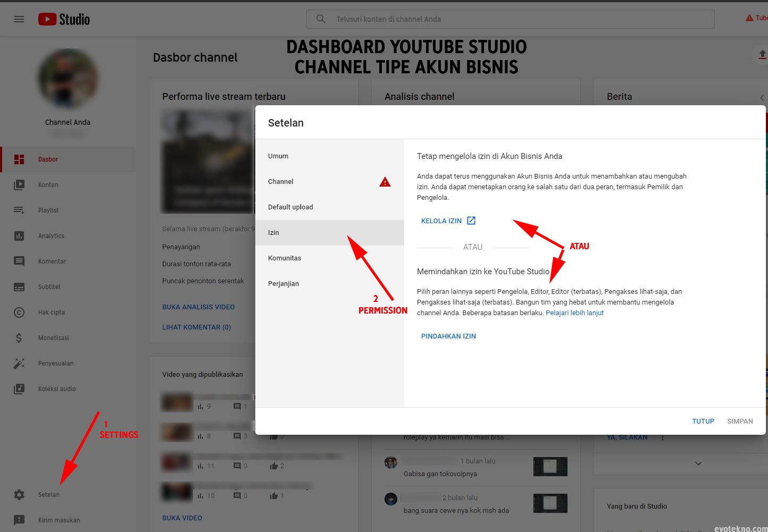
Task: Open published video thumbnail with 8 views
Action: click(x=177, y=432)
